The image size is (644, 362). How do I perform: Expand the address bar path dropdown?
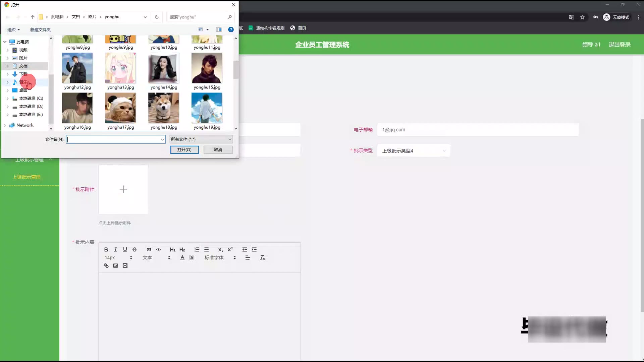145,17
